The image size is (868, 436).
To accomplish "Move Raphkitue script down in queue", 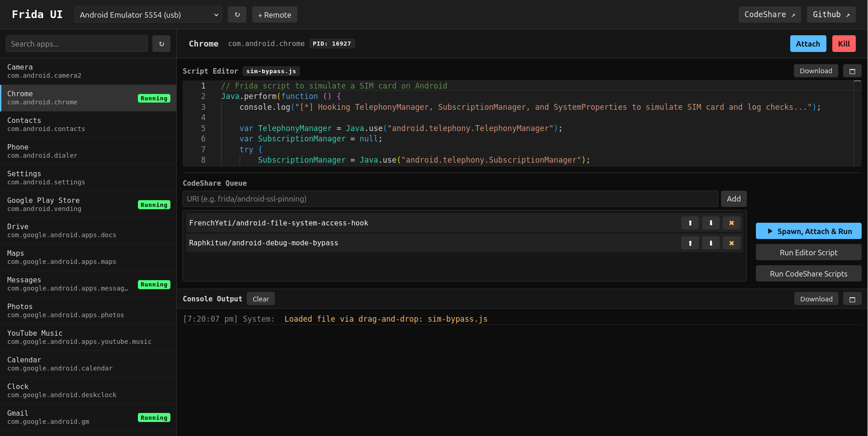I will (711, 243).
